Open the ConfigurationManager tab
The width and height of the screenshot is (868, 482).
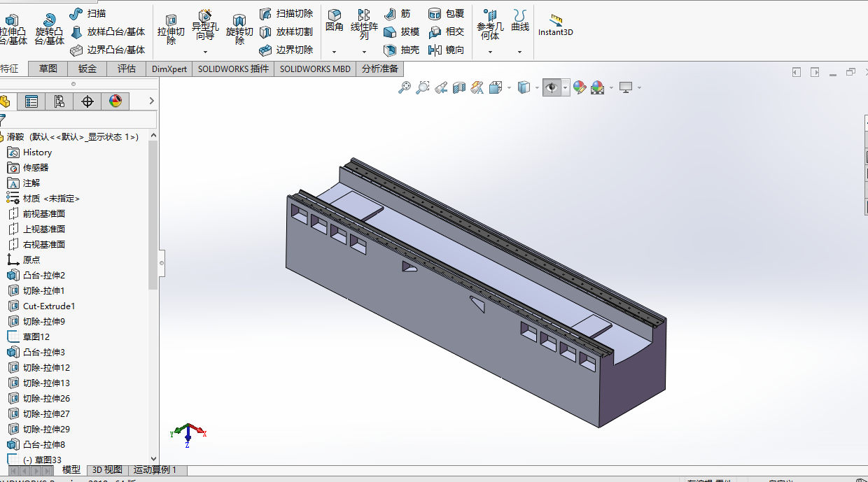pyautogui.click(x=59, y=101)
